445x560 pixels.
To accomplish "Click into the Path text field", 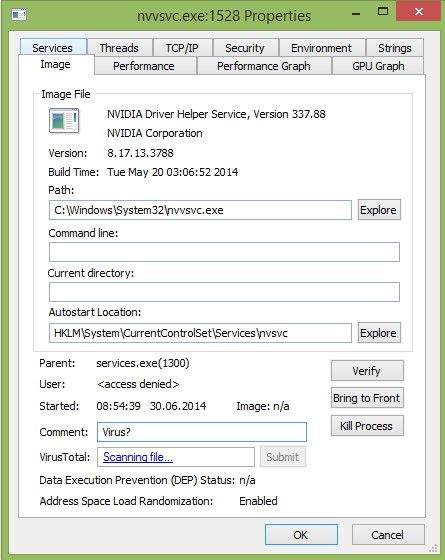I will pos(200,210).
